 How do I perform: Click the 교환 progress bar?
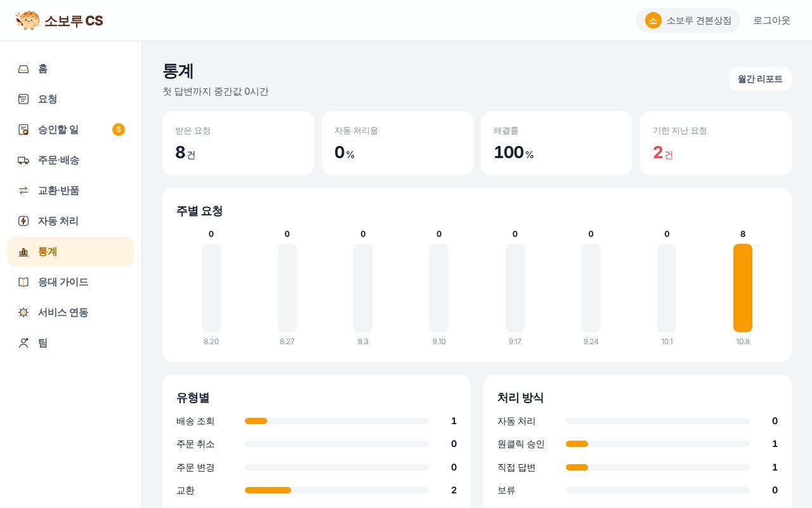337,490
